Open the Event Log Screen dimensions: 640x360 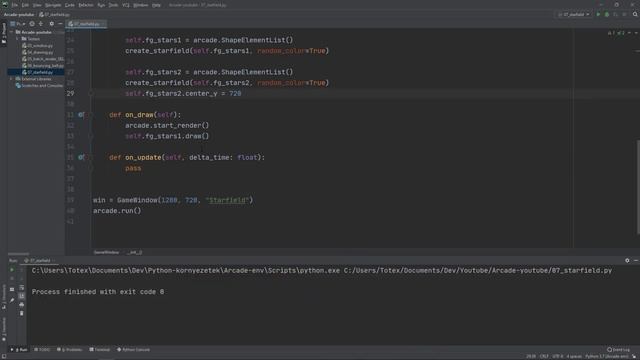(618, 350)
